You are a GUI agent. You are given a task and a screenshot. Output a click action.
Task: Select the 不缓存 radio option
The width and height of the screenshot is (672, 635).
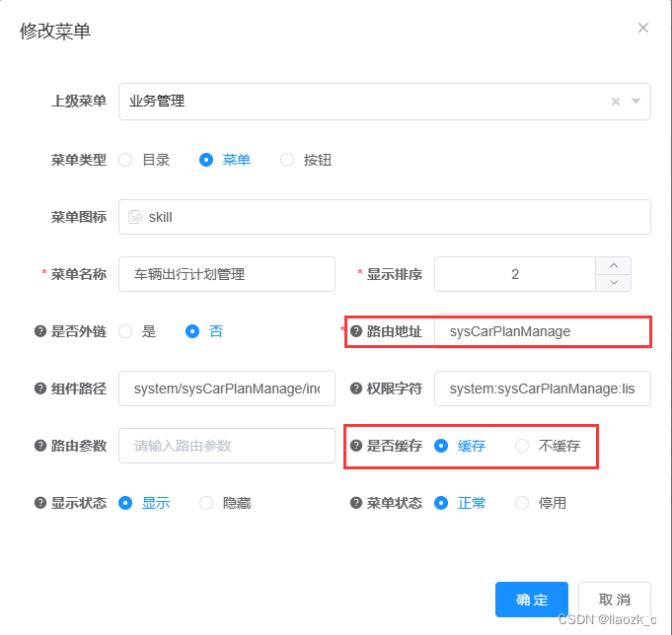pos(522,446)
